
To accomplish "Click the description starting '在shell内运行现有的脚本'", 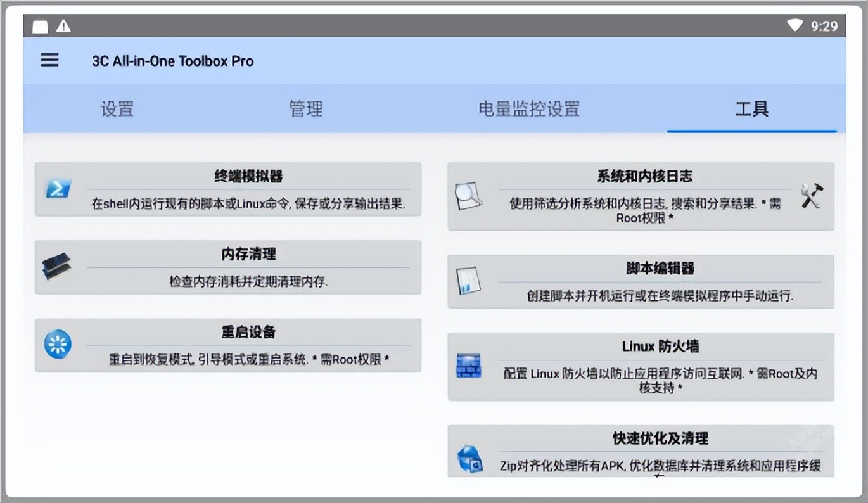I will [x=248, y=204].
